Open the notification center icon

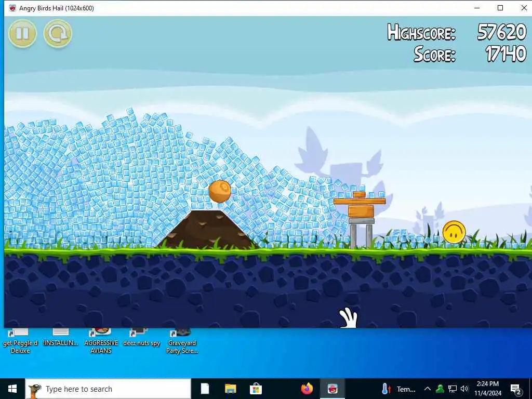(x=516, y=389)
